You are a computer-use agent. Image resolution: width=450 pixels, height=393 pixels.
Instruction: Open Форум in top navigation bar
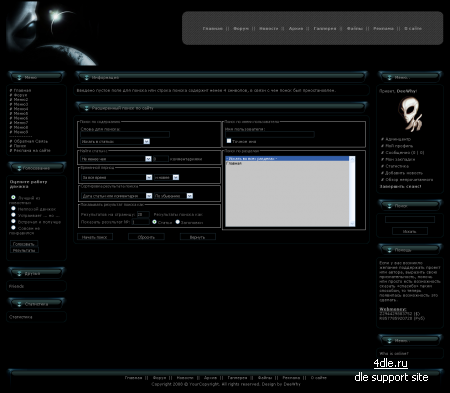pos(241,29)
